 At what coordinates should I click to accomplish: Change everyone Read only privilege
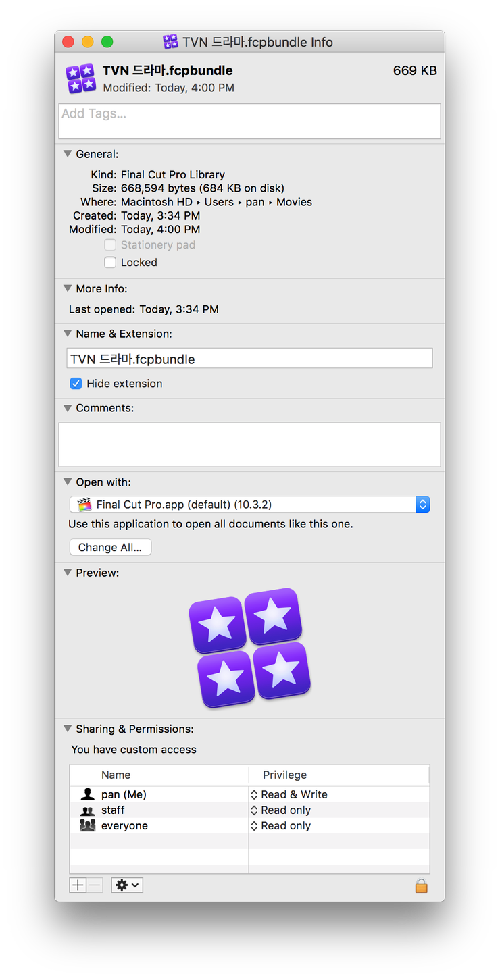point(281,825)
